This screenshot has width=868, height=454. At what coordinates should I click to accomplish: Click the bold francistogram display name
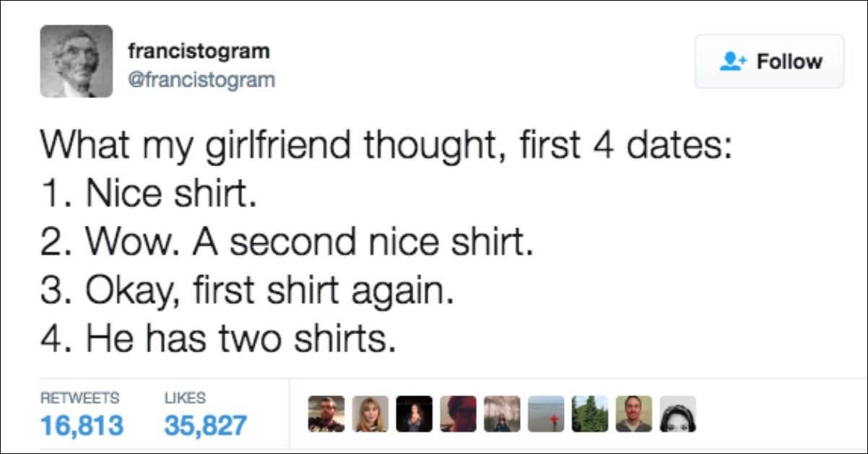point(199,51)
